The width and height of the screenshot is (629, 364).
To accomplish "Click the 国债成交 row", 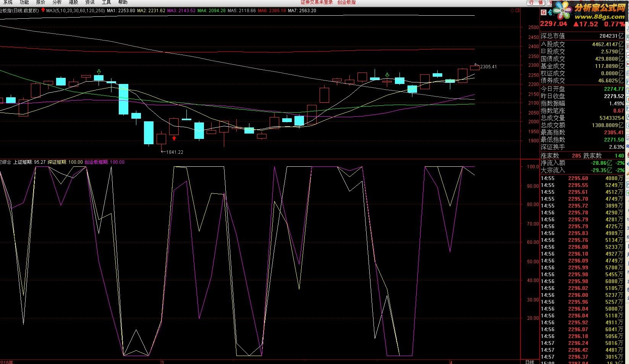I will click(x=582, y=59).
